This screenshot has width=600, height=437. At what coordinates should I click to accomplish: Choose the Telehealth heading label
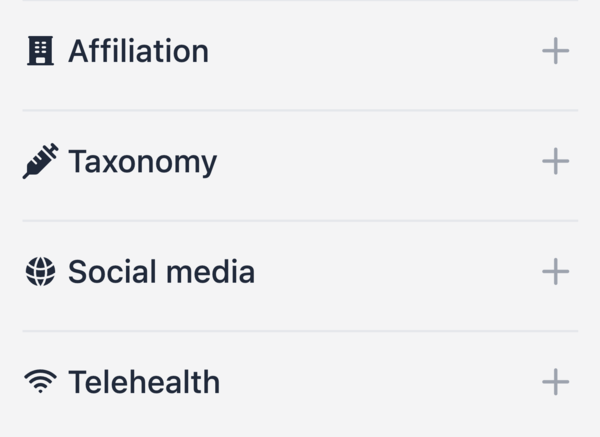point(144,382)
